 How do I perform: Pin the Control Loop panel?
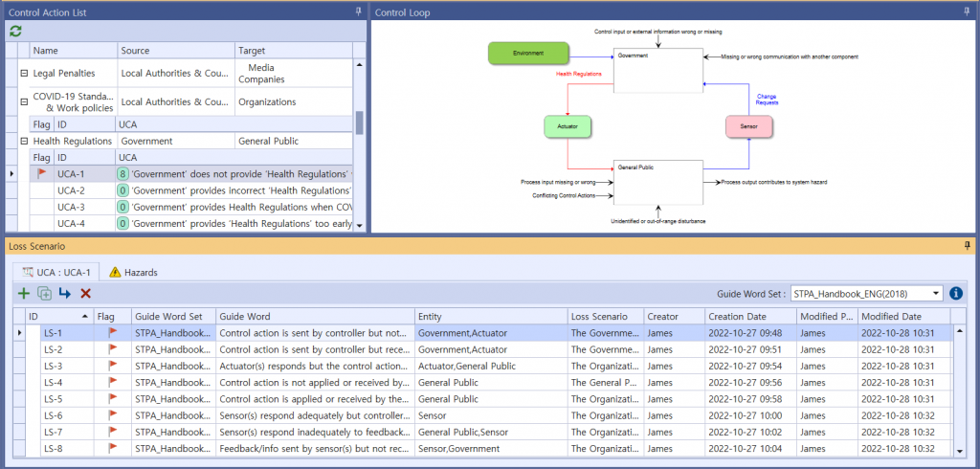[x=969, y=11]
